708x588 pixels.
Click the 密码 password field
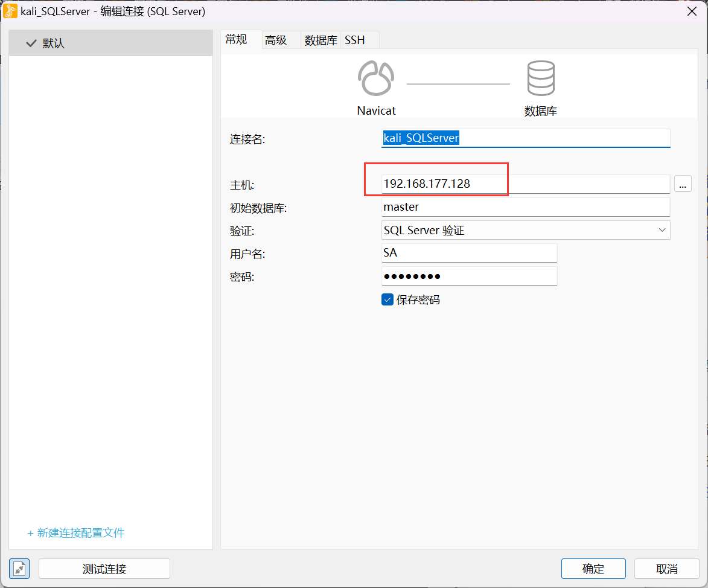tap(469, 276)
